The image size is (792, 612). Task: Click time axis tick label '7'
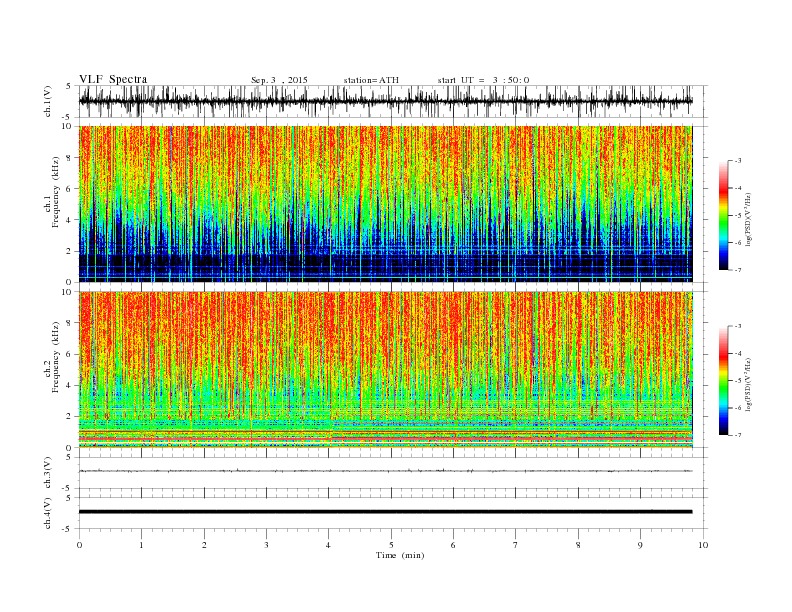coord(516,545)
